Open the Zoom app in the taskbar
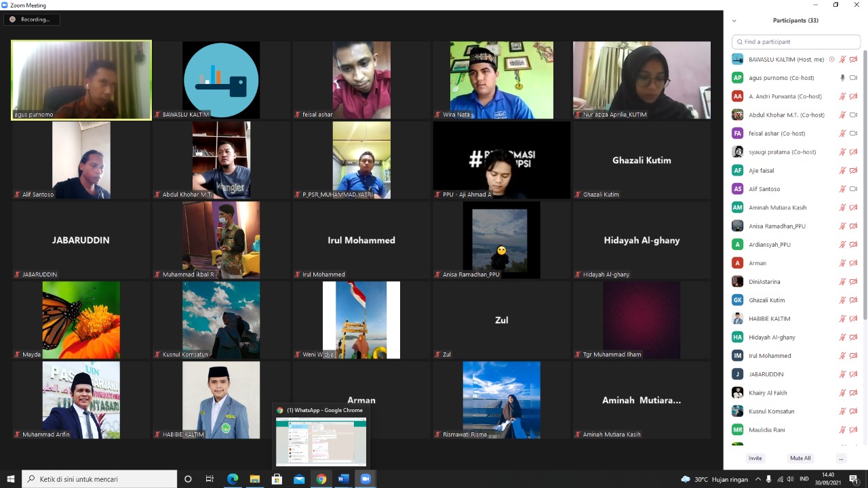The width and height of the screenshot is (868, 488). point(366,479)
